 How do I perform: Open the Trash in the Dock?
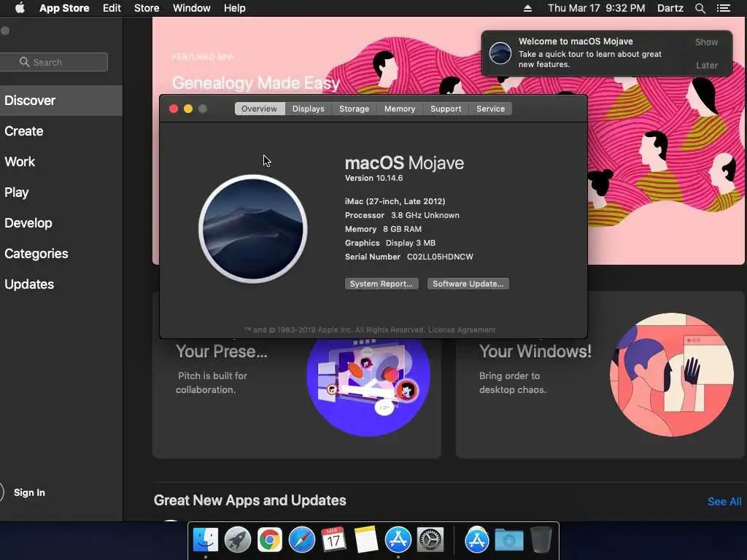[x=541, y=540]
